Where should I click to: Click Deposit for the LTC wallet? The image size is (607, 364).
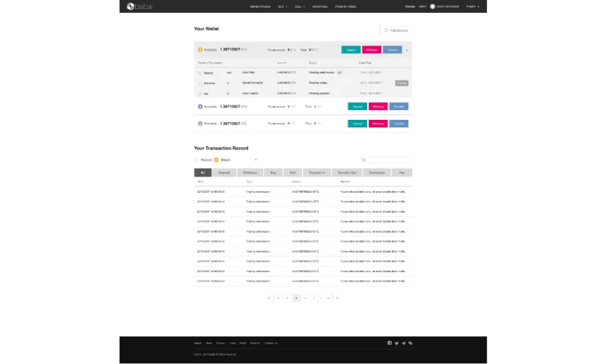pos(357,124)
